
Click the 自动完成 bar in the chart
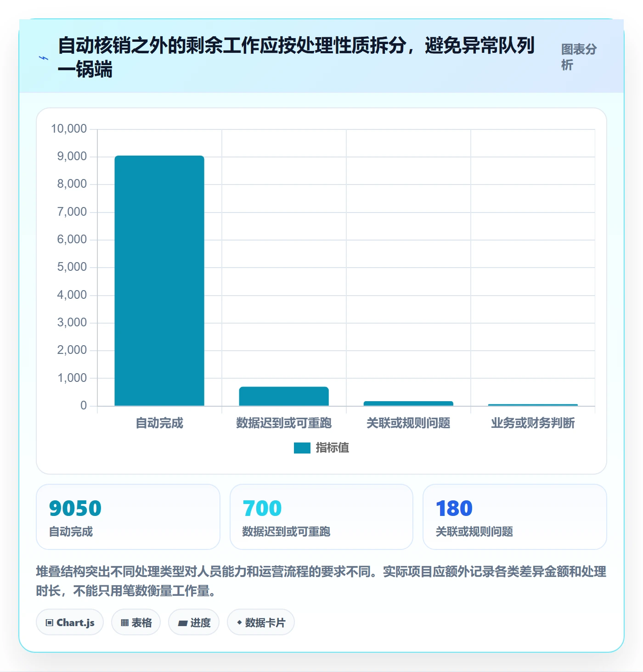click(159, 280)
